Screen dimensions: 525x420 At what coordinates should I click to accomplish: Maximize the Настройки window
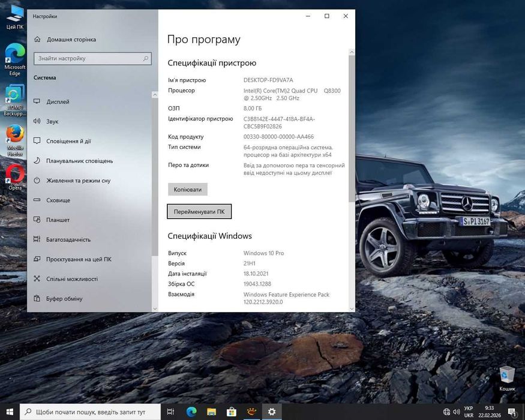[327, 16]
